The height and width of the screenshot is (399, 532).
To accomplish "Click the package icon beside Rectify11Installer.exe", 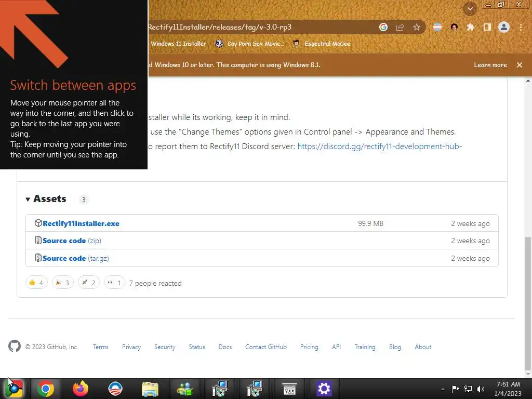I will point(38,223).
